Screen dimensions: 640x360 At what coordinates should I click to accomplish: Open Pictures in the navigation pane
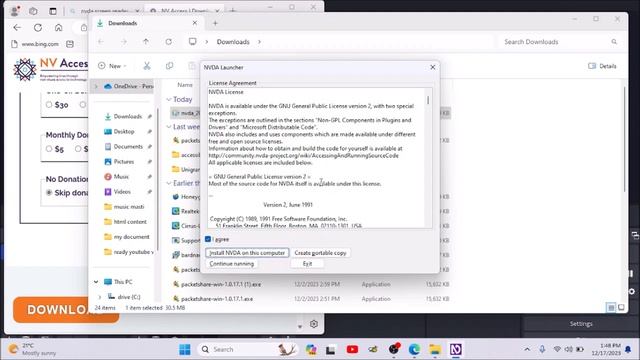(x=124, y=162)
